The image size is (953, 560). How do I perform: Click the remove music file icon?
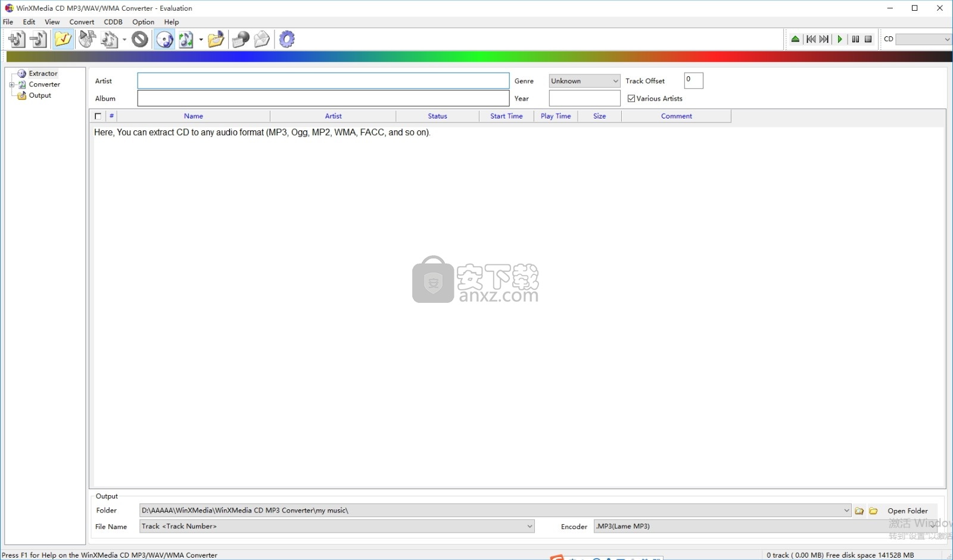pos(39,39)
